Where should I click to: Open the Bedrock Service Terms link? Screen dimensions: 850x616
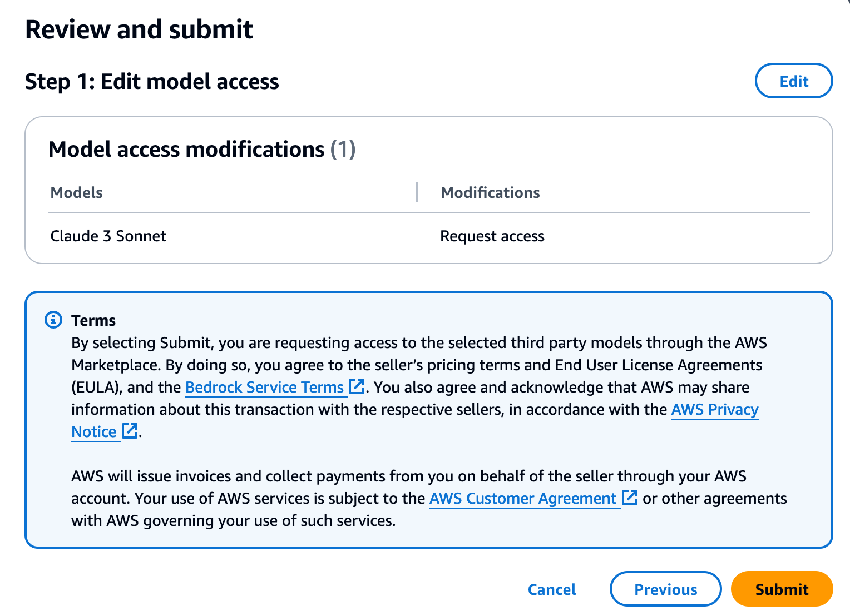pyautogui.click(x=265, y=387)
